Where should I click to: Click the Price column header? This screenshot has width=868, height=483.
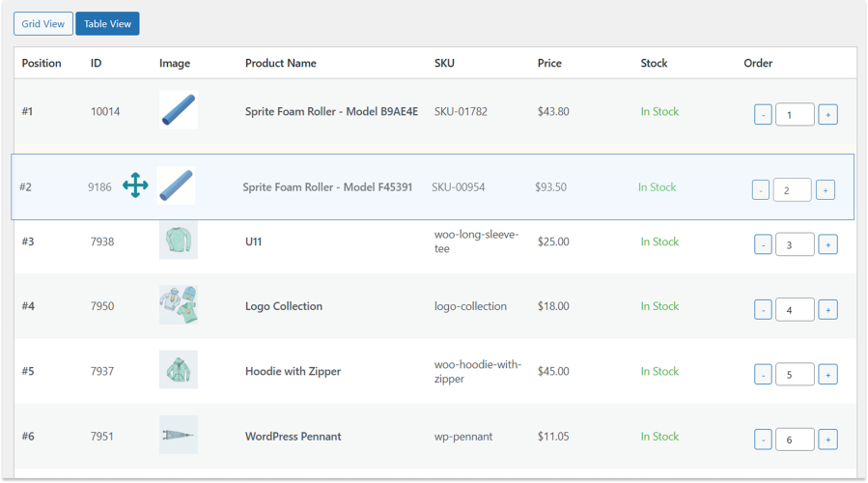(549, 63)
